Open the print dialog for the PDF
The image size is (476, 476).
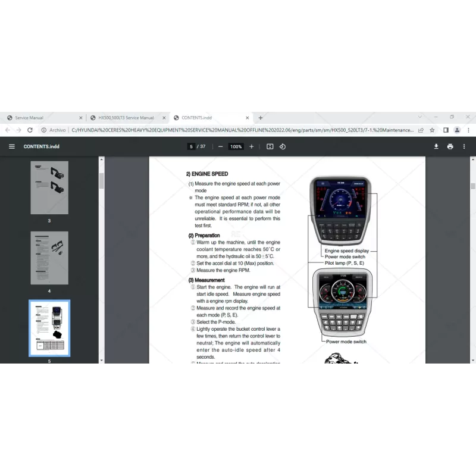coord(450,146)
